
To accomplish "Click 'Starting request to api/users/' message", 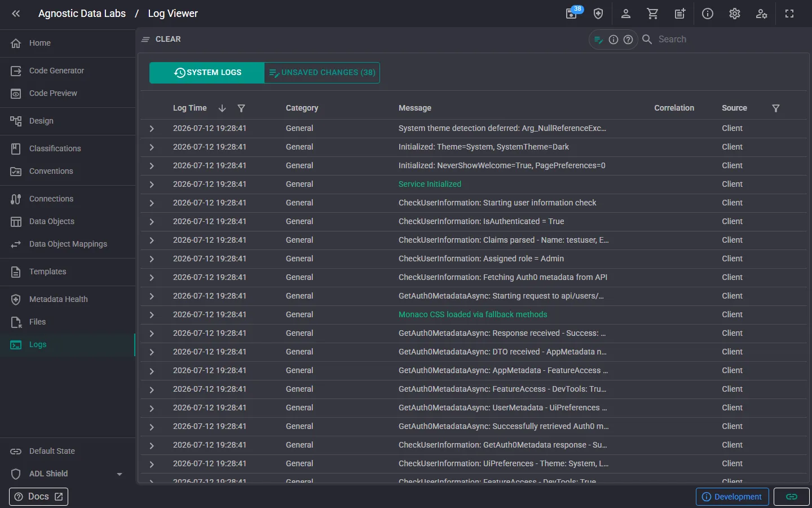I will 501,296.
